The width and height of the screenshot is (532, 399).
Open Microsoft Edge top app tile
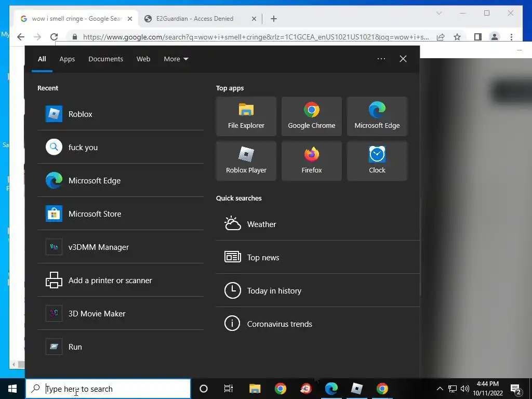377,116
